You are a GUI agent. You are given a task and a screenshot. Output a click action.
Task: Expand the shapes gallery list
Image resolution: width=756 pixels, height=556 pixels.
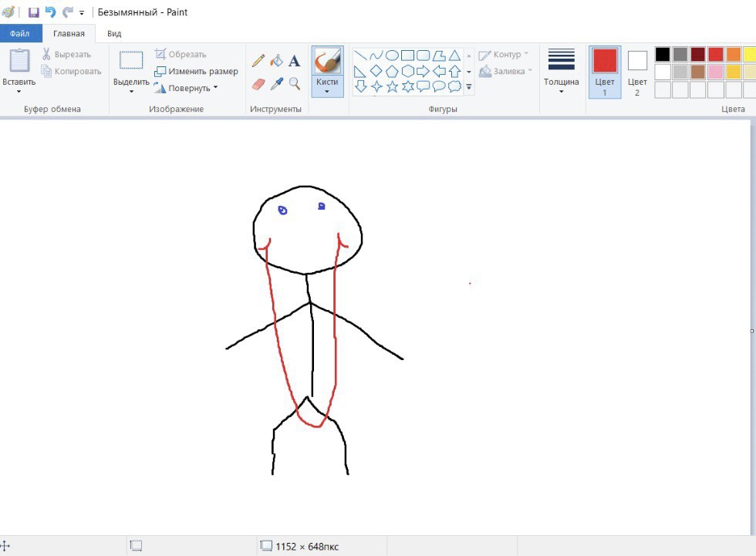[469, 88]
